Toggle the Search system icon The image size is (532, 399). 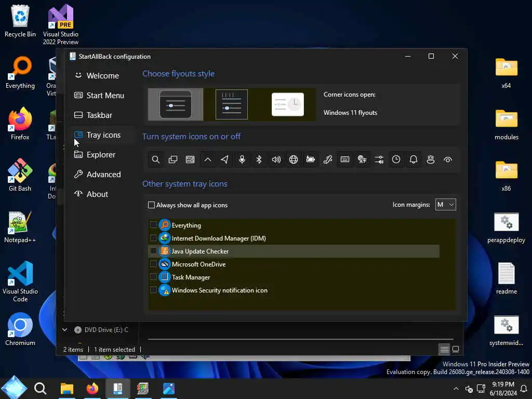[x=156, y=159]
